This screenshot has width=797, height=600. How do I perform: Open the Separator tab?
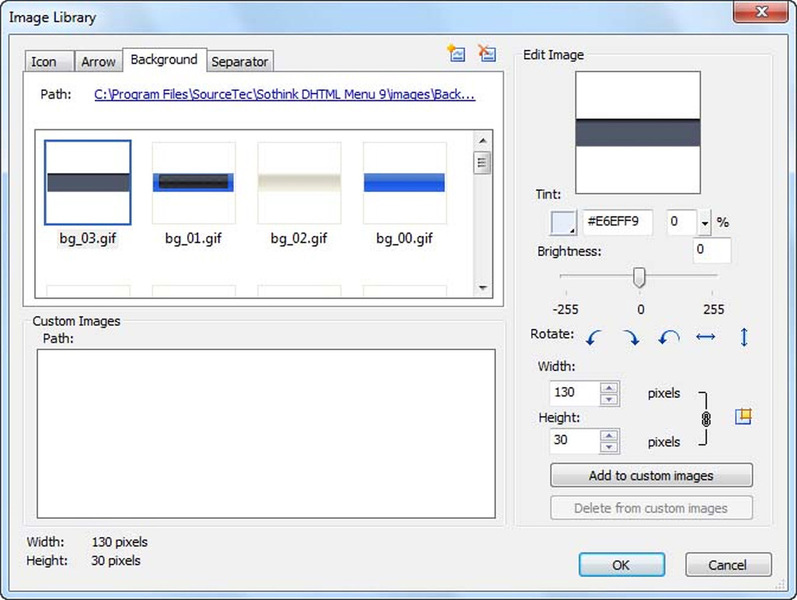click(x=240, y=62)
